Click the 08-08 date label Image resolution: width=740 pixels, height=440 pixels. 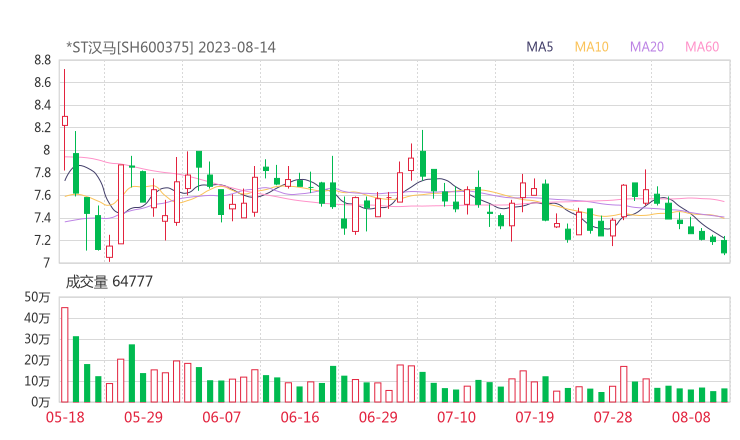(691, 417)
